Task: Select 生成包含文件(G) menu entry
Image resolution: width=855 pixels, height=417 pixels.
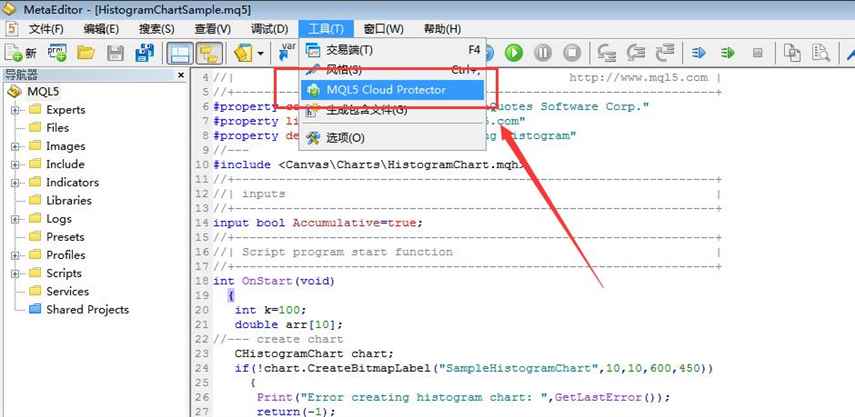Action: [393, 111]
